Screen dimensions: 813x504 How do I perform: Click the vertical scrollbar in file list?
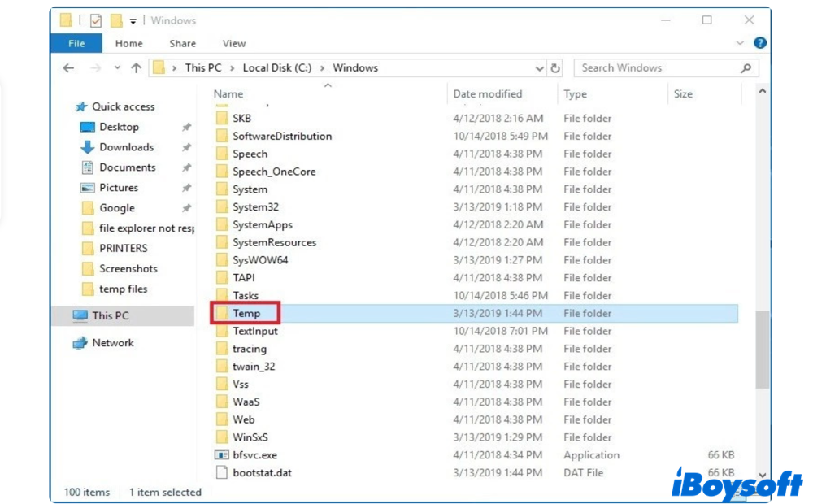tap(762, 350)
